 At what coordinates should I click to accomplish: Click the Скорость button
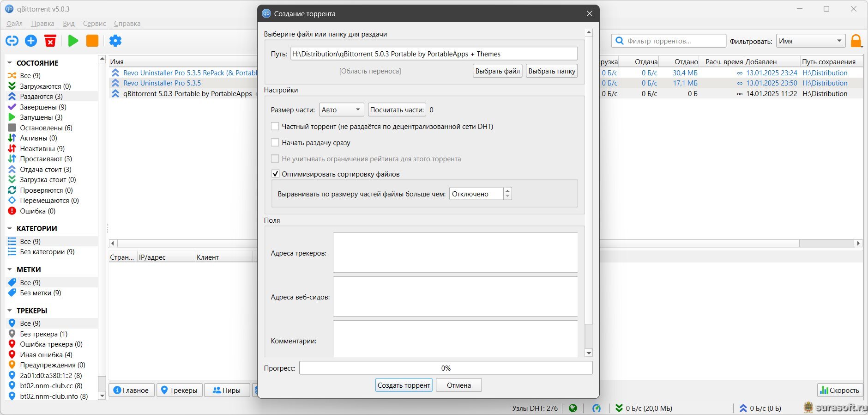(x=839, y=390)
